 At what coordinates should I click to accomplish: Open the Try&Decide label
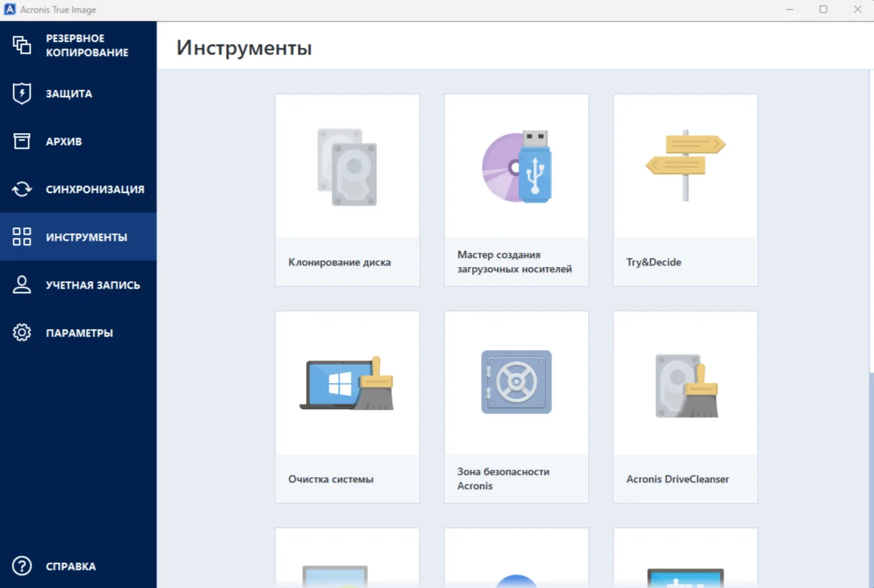click(x=654, y=262)
